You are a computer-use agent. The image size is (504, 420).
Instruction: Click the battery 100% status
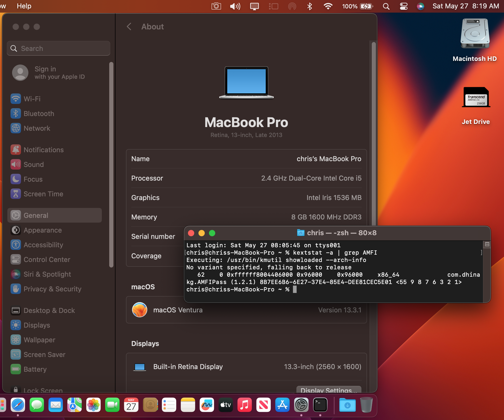pyautogui.click(x=358, y=6)
